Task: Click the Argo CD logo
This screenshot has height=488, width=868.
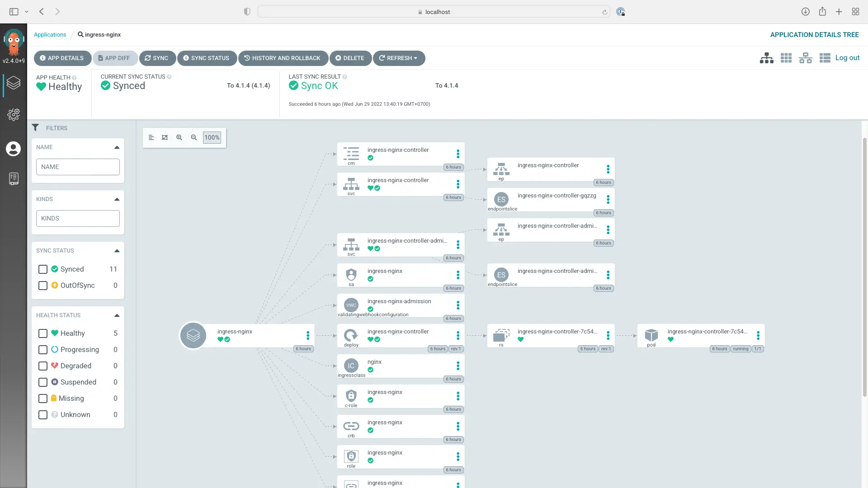Action: point(14,42)
